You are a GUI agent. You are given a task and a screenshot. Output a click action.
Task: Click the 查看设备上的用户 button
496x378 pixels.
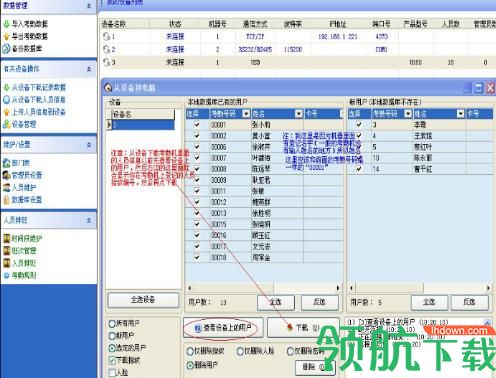(x=223, y=328)
